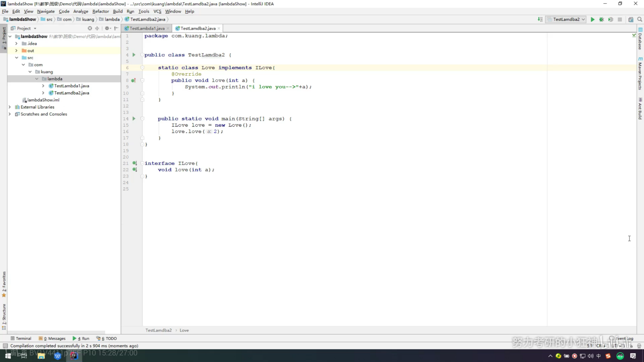Collapse the lambdaShow project root

click(x=10, y=36)
